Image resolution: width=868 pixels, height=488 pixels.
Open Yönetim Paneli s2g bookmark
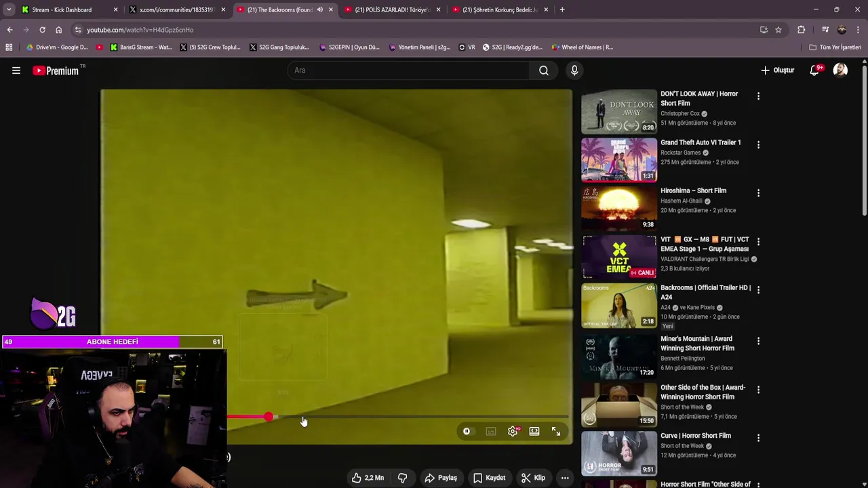click(420, 47)
